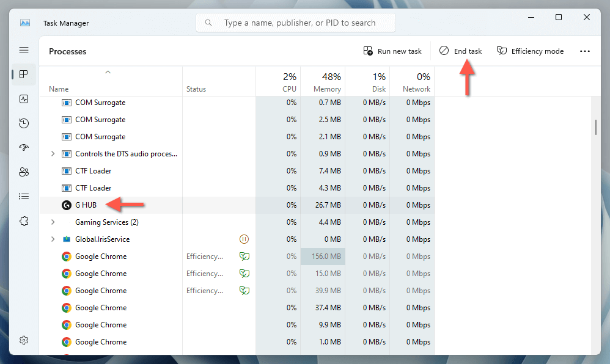610x364 pixels.
Task: Expand Controls the DTS audio process group
Action: [x=53, y=154]
